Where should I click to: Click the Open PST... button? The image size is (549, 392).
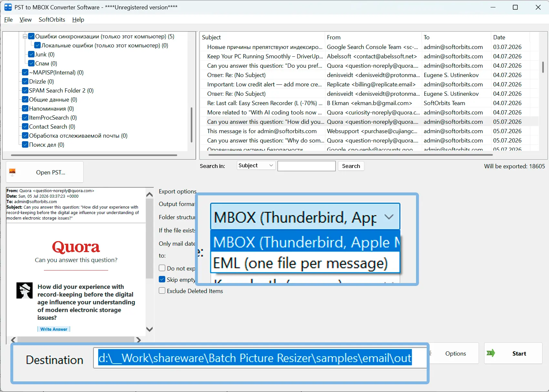pos(45,172)
